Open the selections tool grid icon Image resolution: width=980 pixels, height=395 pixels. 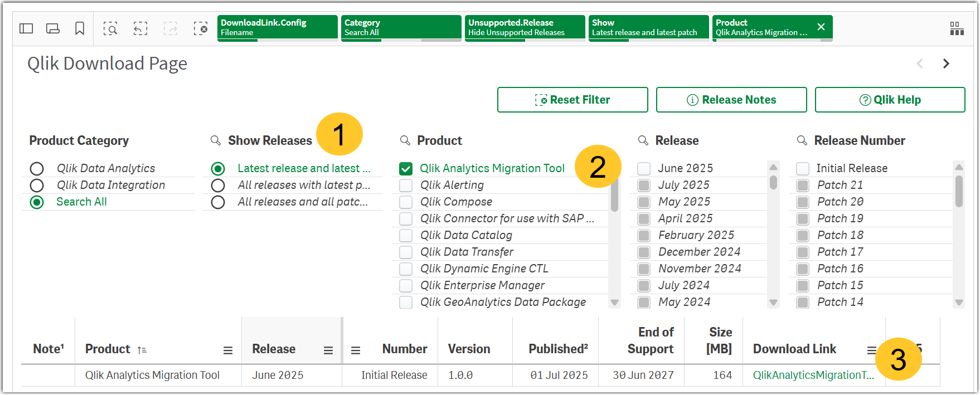click(957, 28)
